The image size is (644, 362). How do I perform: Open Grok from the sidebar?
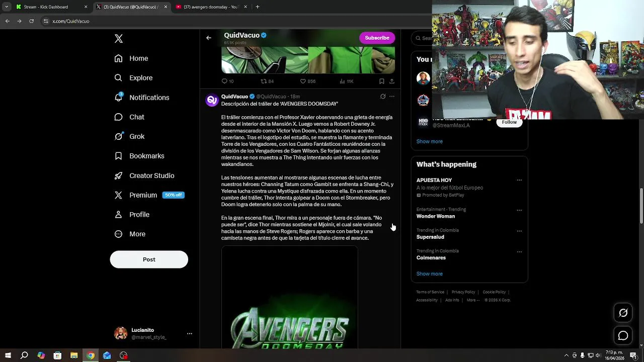tap(129, 136)
